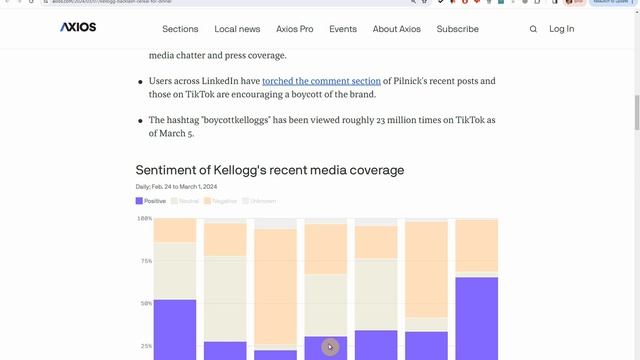Open the Events page
The image size is (640, 360).
tap(343, 29)
